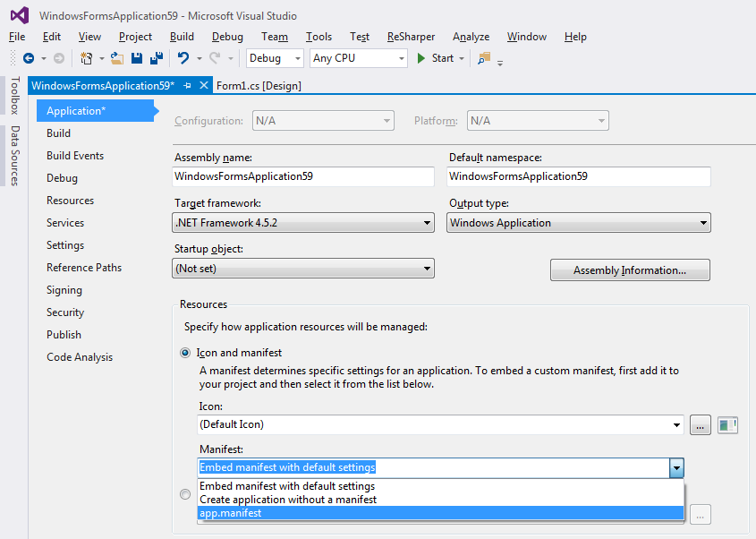The height and width of the screenshot is (539, 756).
Task: Open the Test menu
Action: [360, 37]
